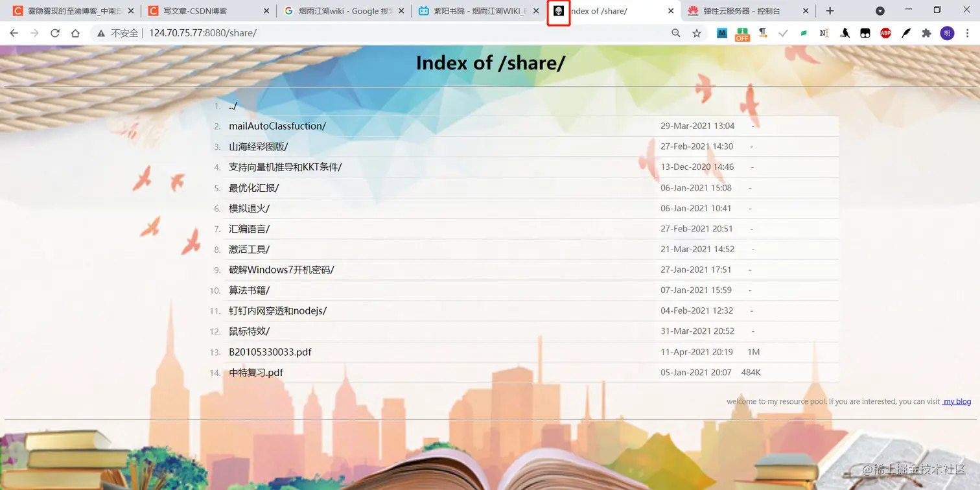
Task: Open the purple profile avatar
Action: tap(947, 33)
